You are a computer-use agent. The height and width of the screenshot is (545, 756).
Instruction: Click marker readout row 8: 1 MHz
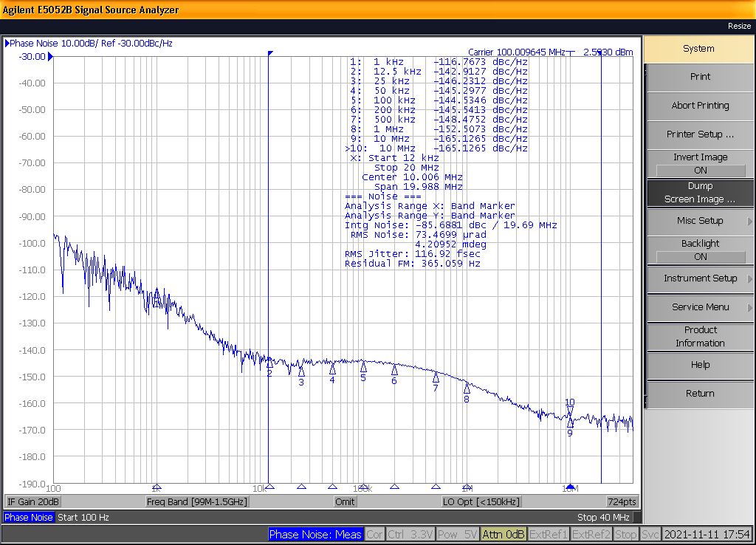[439, 129]
